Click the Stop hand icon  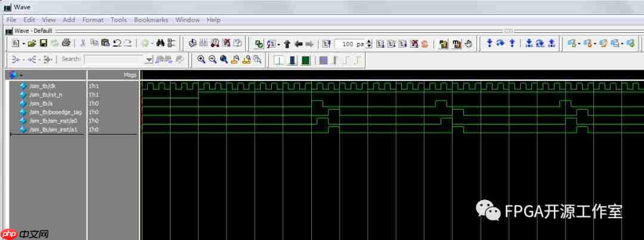pyautogui.click(x=468, y=43)
